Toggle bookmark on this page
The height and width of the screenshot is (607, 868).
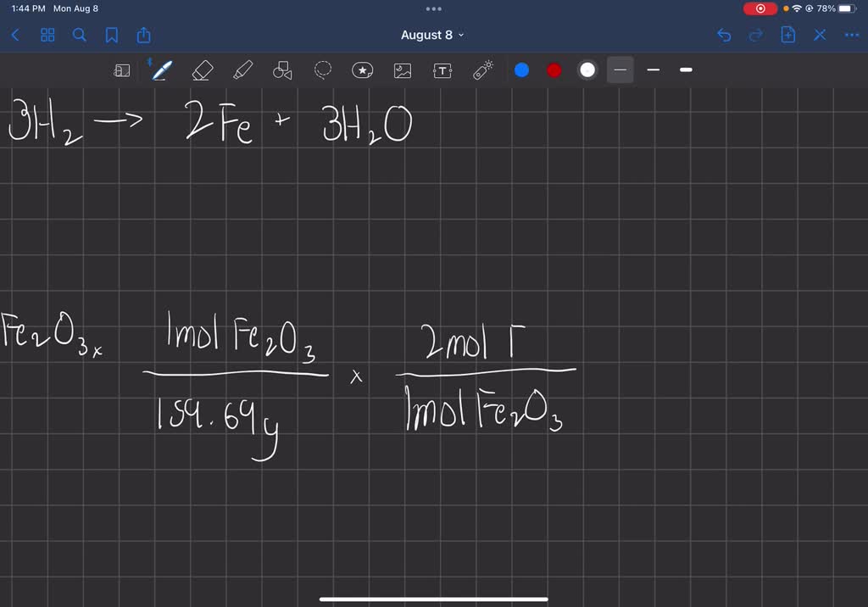tap(112, 35)
